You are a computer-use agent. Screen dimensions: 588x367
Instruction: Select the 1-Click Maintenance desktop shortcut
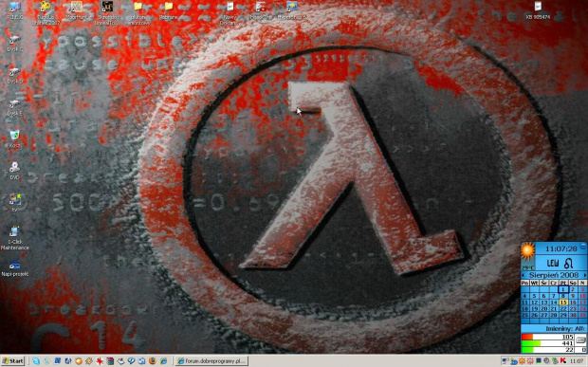(14, 238)
